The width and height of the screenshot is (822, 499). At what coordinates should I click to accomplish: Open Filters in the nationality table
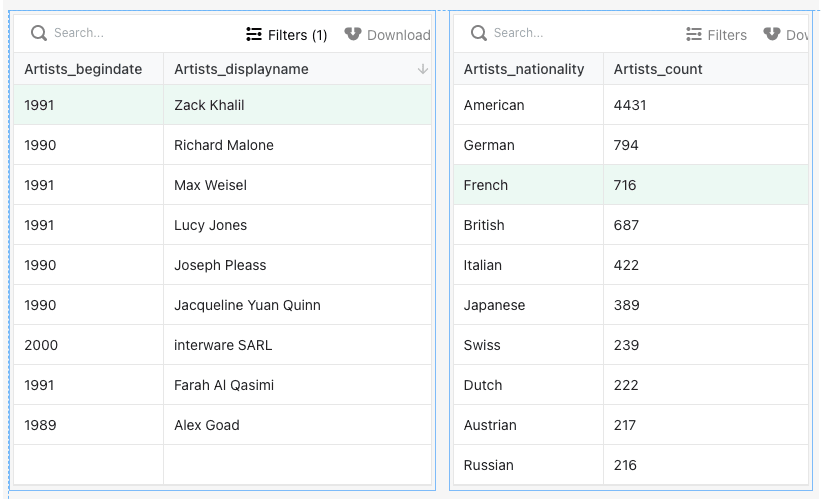tap(716, 35)
